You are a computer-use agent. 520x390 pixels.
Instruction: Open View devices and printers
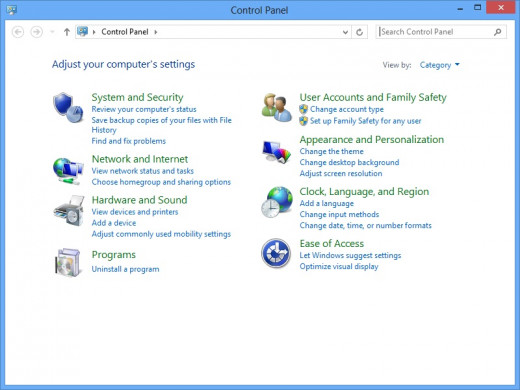pyautogui.click(x=135, y=212)
